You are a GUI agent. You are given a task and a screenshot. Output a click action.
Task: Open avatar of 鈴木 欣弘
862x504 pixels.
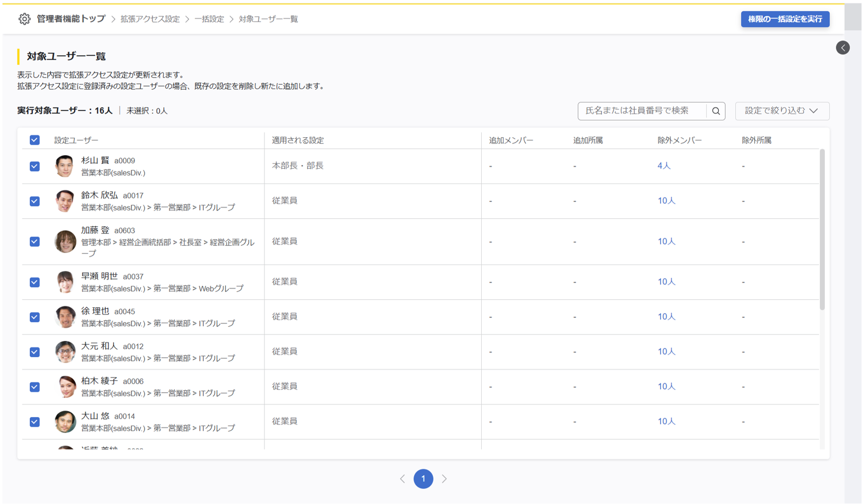[65, 201]
